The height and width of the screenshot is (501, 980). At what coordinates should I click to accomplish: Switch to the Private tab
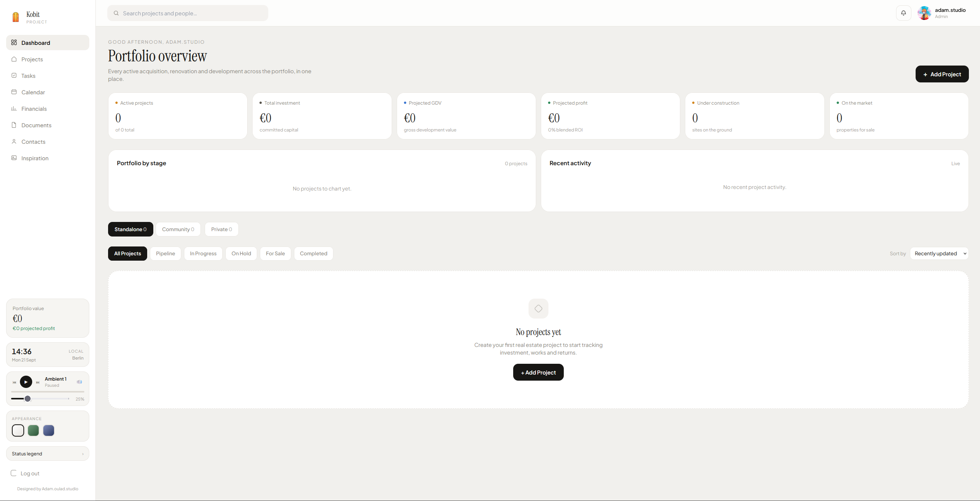[x=222, y=229]
